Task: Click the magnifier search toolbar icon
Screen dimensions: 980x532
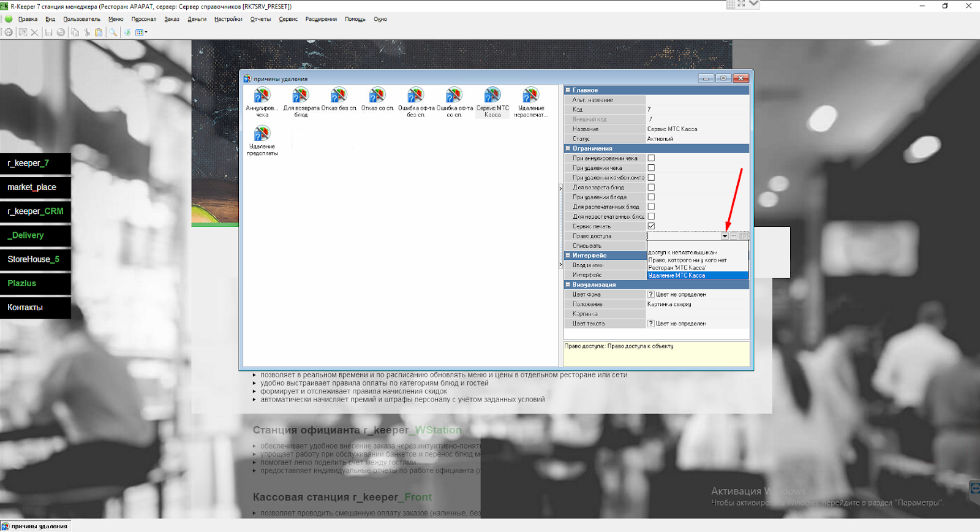Action: [113, 32]
